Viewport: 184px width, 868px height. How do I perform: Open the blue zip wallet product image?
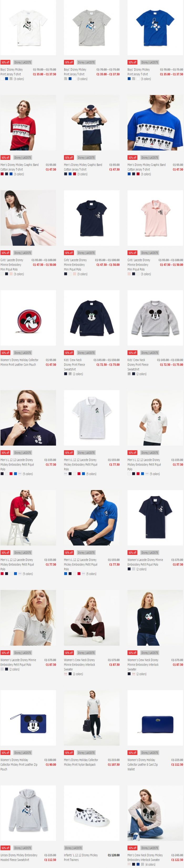(x=155, y=718)
